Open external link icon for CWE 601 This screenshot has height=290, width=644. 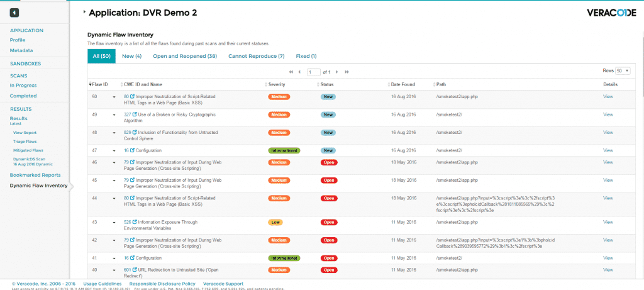point(135,270)
